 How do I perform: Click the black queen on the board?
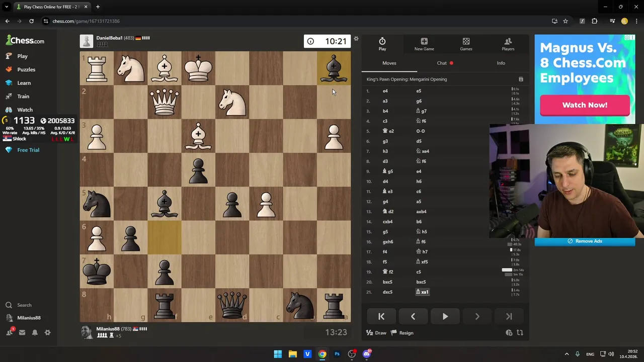232,305
